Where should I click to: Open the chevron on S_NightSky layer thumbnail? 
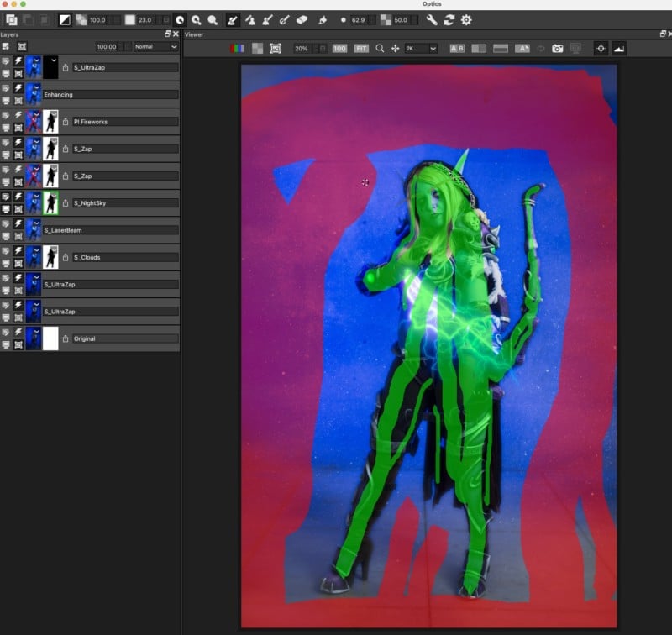point(37,196)
